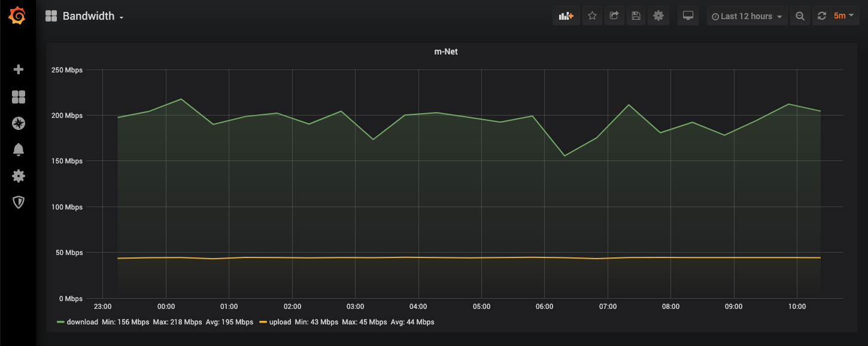868x346 pixels.
Task: Click the dashboard grid icon beside Bandwidth
Action: click(51, 16)
